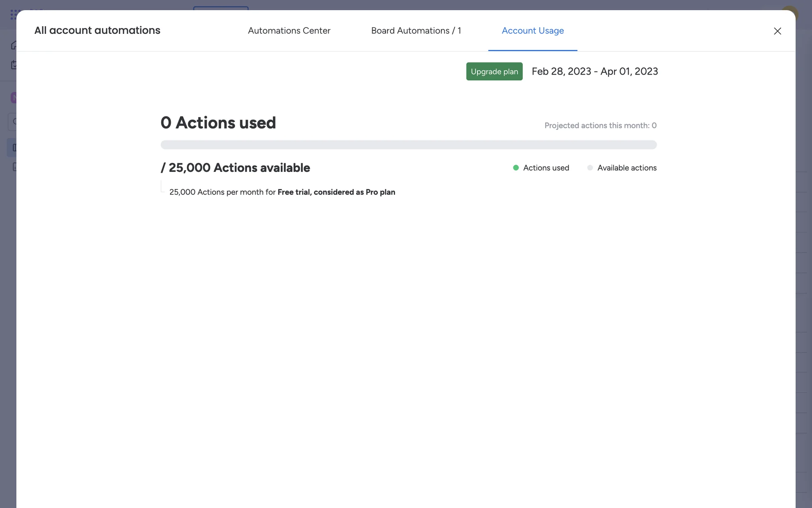812x508 pixels.
Task: Select the Account Usage tab
Action: coord(532,30)
